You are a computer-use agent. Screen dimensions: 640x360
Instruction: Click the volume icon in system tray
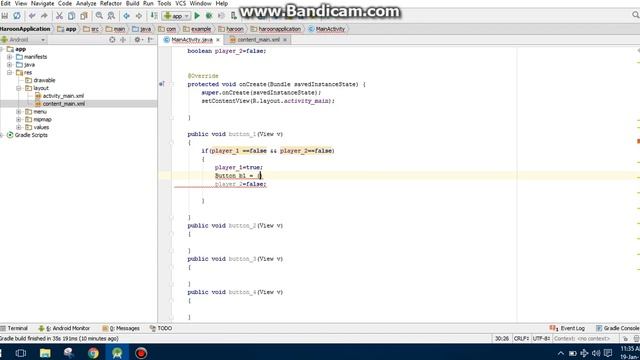(x=596, y=353)
